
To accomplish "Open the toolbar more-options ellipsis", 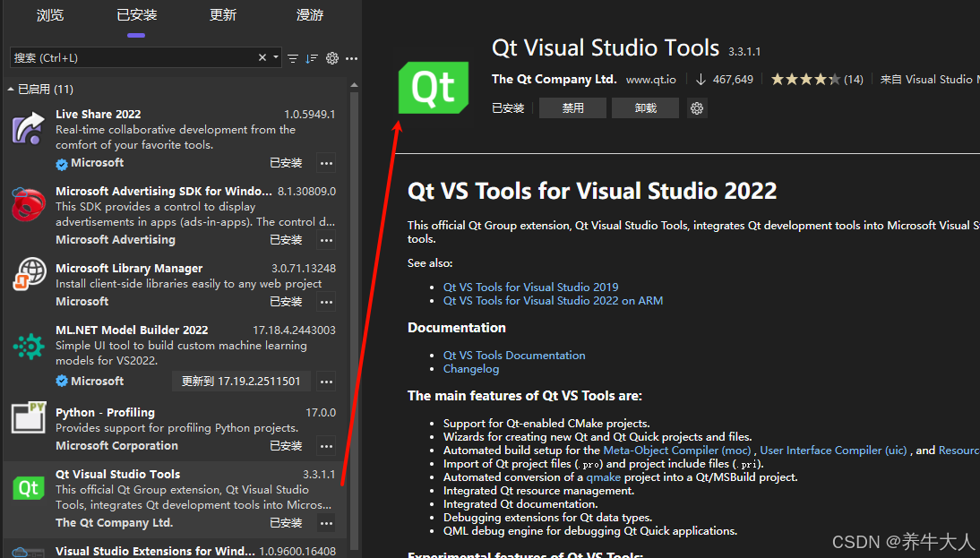I will (352, 58).
